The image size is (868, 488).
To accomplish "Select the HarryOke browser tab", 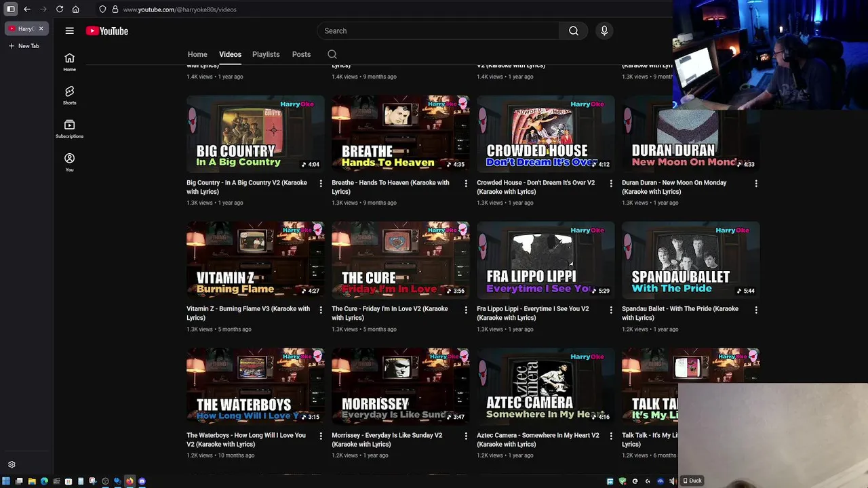I will (26, 28).
